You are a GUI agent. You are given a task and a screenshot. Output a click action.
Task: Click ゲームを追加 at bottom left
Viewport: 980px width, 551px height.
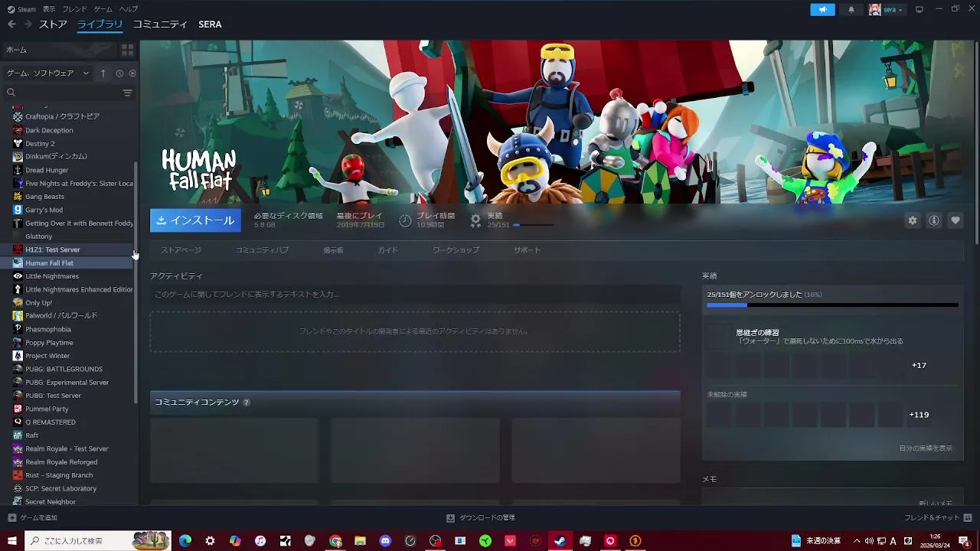tap(31, 518)
